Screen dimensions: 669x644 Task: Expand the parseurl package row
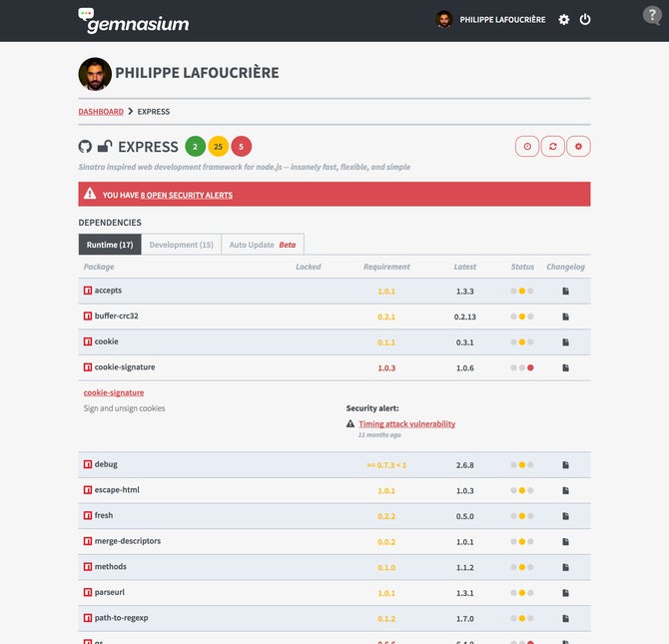tap(334, 593)
